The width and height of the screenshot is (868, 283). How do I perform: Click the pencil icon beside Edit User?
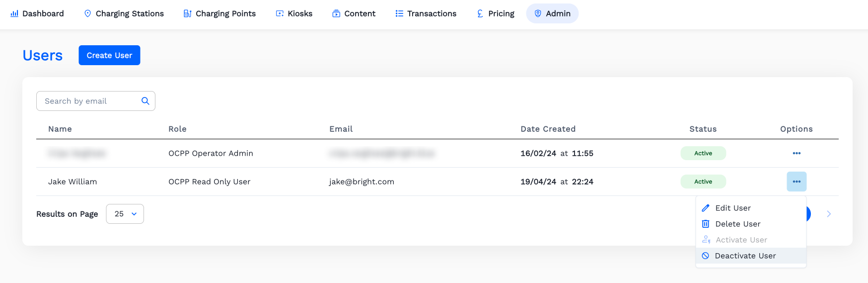[706, 208]
